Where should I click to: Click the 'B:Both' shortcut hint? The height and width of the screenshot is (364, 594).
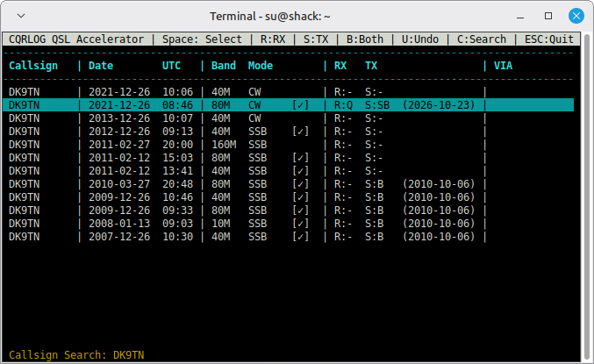(365, 39)
